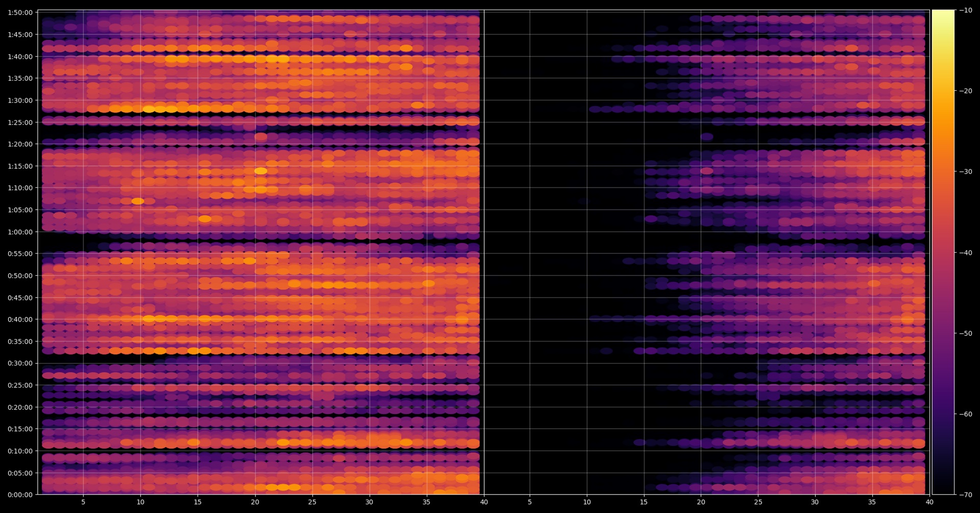This screenshot has height=513, width=980.
Task: Click the -20 colorbar scale label
Action: pos(966,91)
